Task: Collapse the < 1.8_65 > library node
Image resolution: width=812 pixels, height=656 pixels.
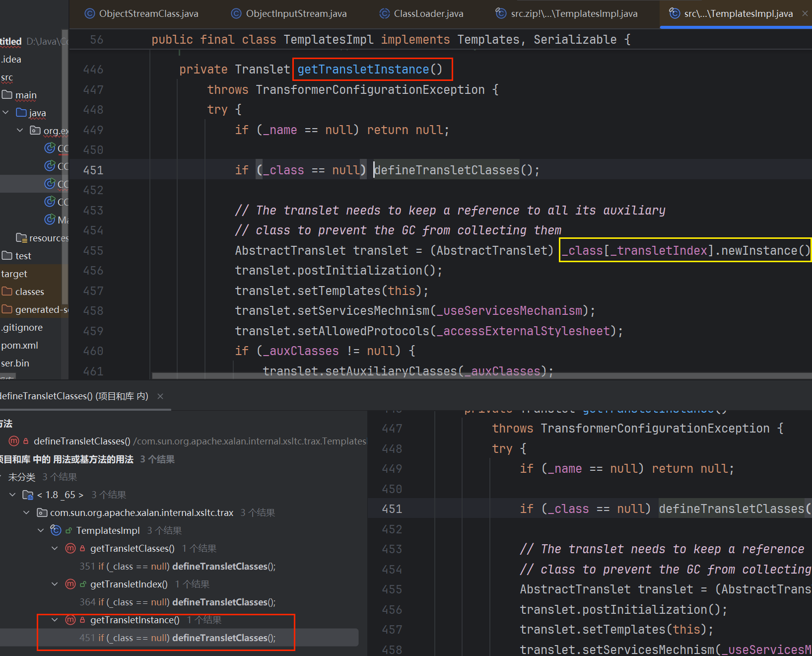Action: pos(12,495)
